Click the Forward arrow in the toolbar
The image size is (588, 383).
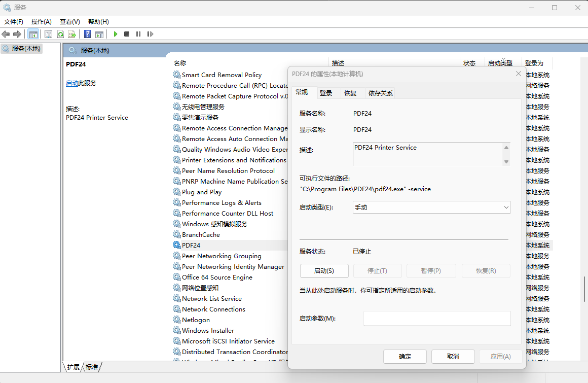[17, 34]
